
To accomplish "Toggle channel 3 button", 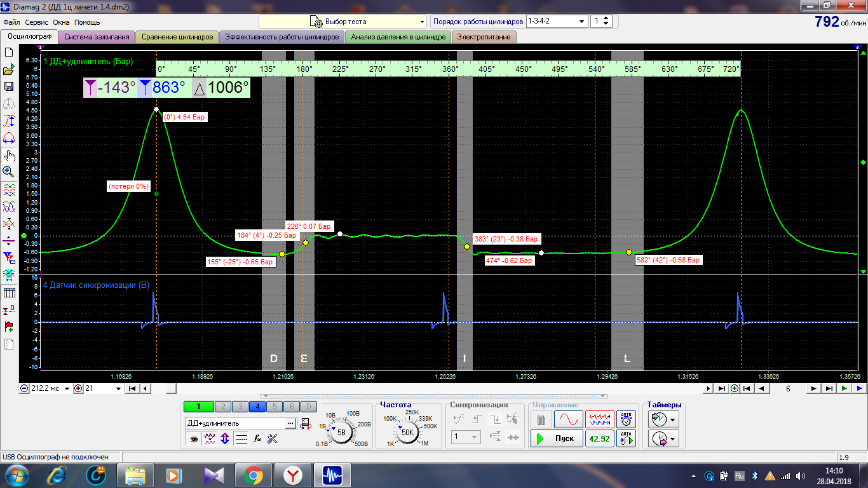I will [x=240, y=407].
